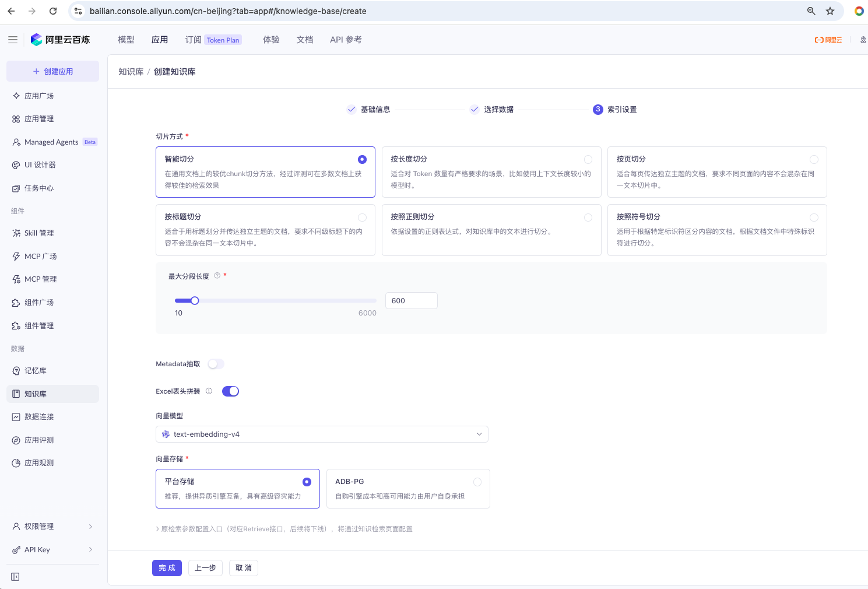
Task: Click the UI 设计器 sidebar icon
Action: (16, 165)
